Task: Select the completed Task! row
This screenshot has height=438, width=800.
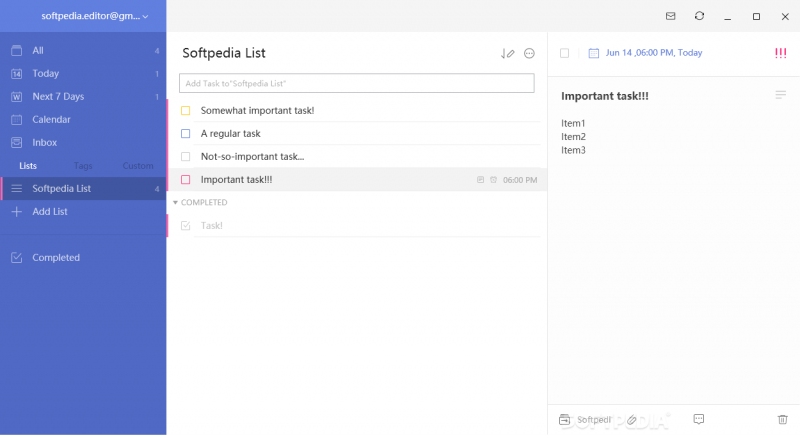Action: tap(357, 226)
